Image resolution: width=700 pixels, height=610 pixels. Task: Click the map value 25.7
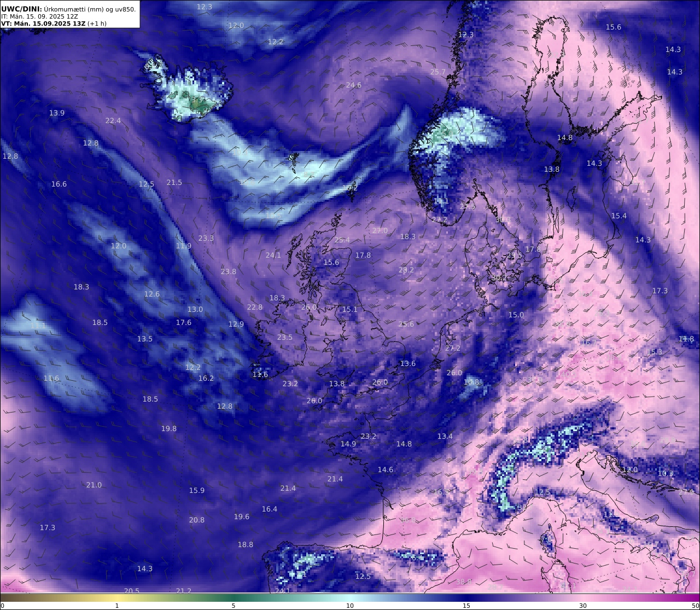pos(438,72)
